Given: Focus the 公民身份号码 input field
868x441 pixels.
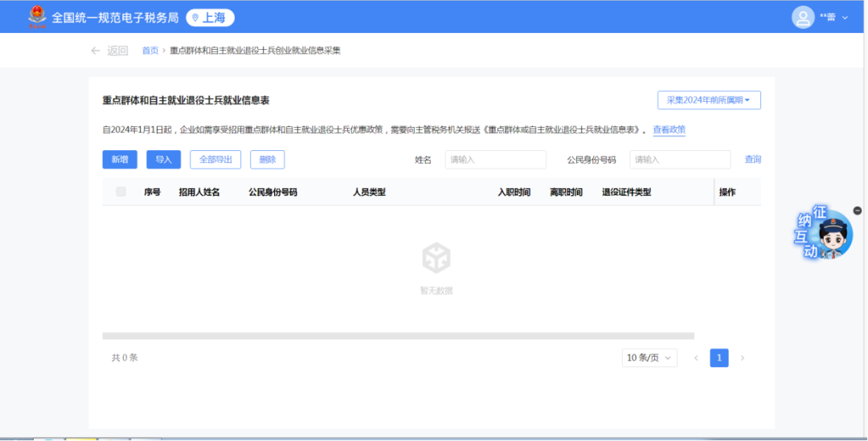Looking at the screenshot, I should [680, 160].
